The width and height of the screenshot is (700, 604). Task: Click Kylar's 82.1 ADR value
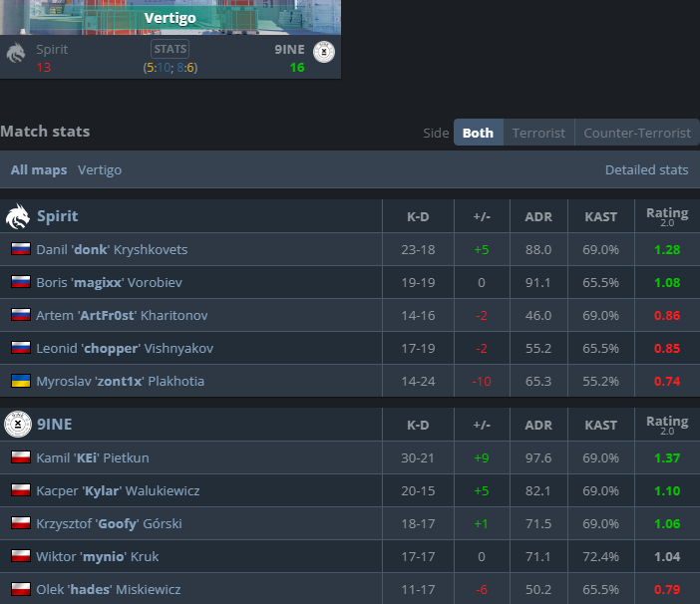[537, 491]
